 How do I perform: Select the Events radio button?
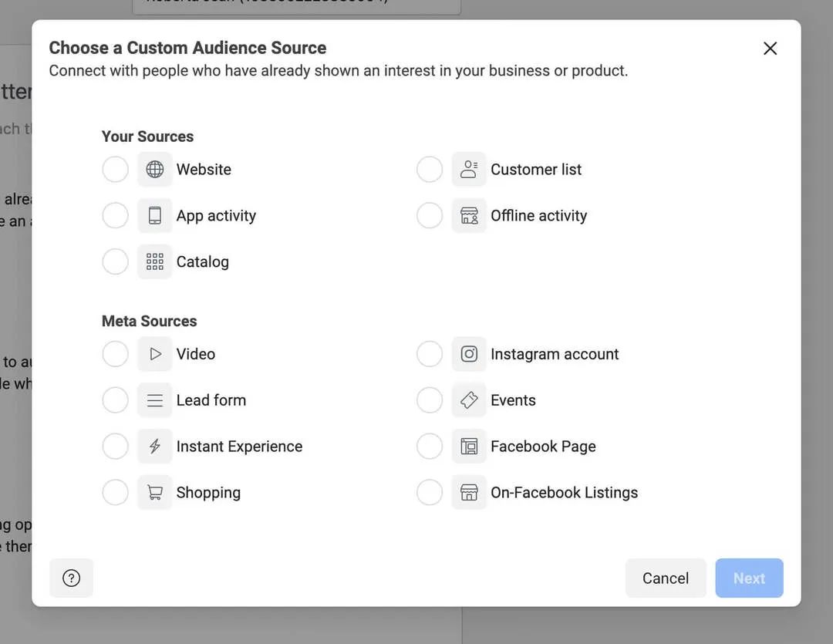(430, 400)
